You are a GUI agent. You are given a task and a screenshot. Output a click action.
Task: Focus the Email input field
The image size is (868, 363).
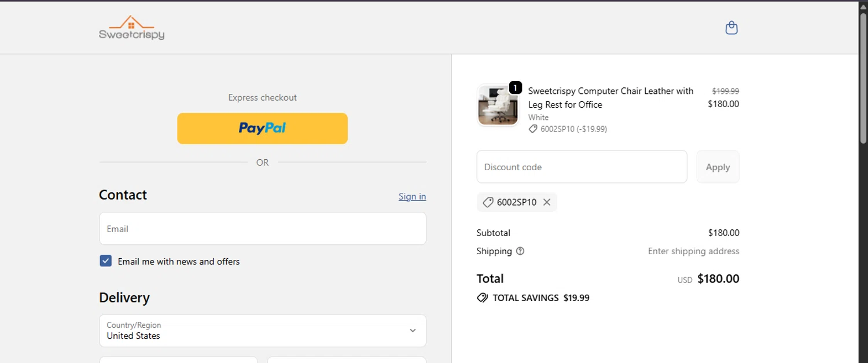[x=263, y=229]
